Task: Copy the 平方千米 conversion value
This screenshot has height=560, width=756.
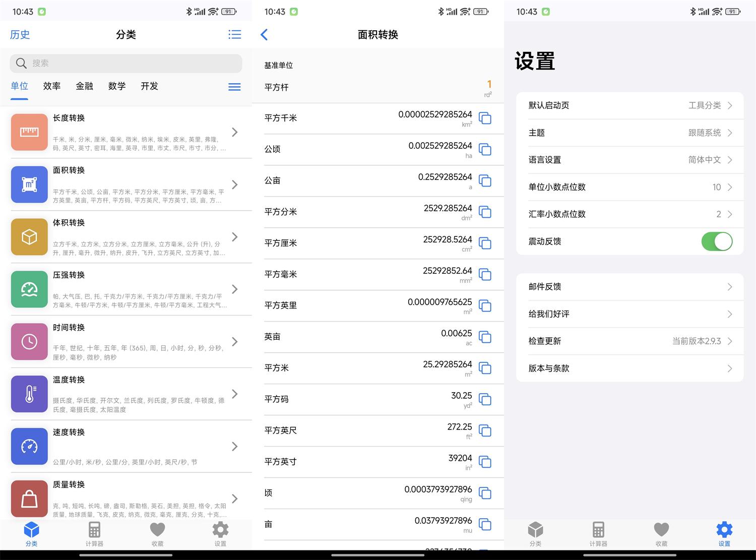Action: [485, 118]
